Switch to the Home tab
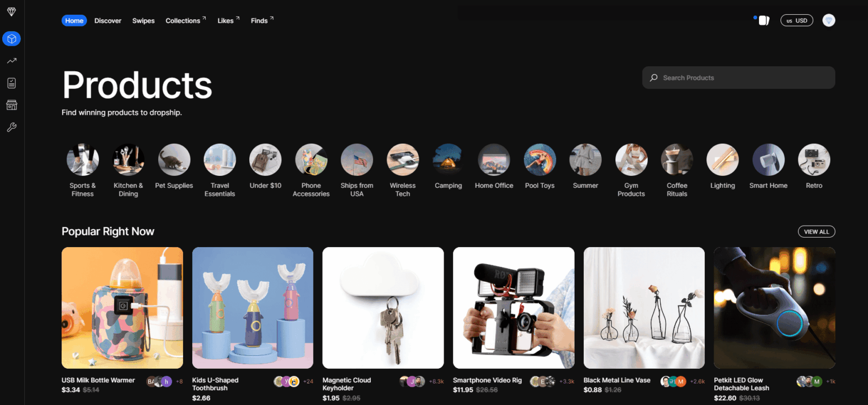 pos(74,20)
